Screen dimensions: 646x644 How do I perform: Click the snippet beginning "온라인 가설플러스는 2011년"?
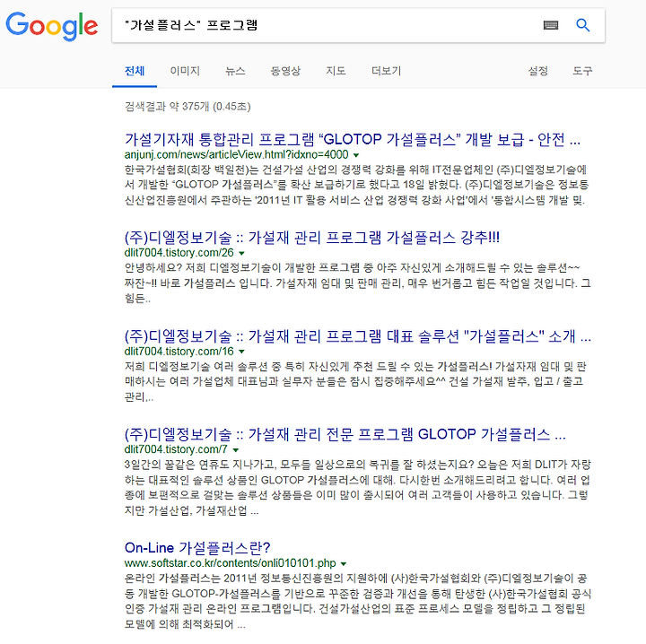pos(358,602)
